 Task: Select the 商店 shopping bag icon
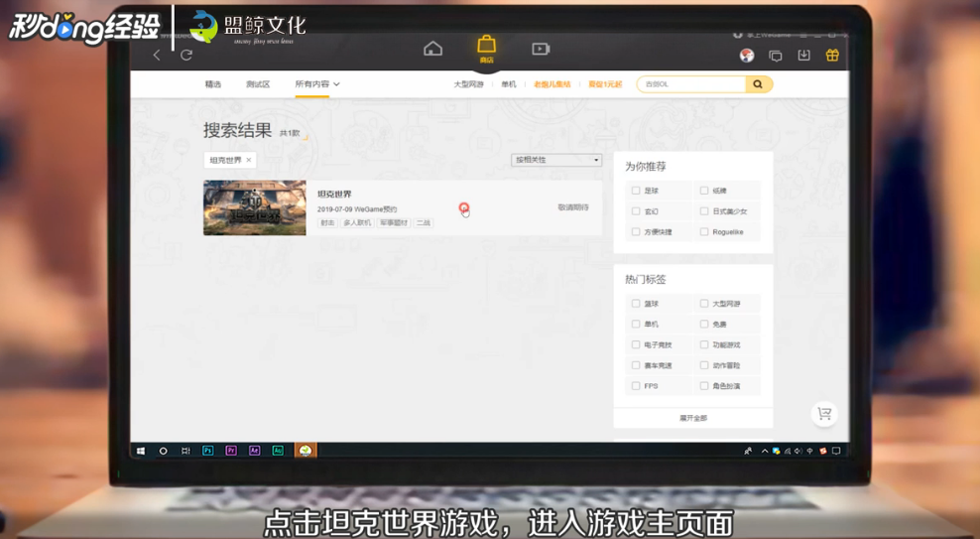pos(486,49)
